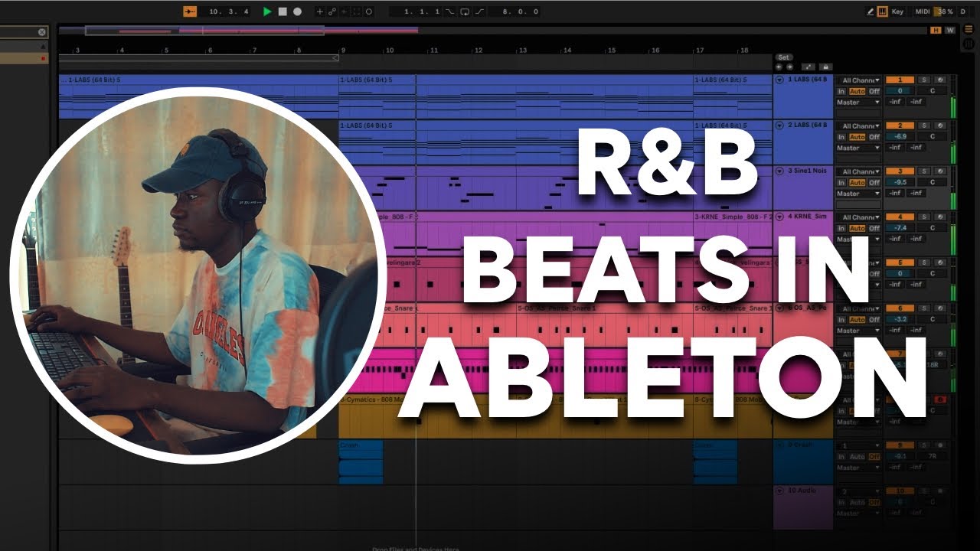
Task: Toggle the Punch-In switch icon
Action: [x=449, y=11]
